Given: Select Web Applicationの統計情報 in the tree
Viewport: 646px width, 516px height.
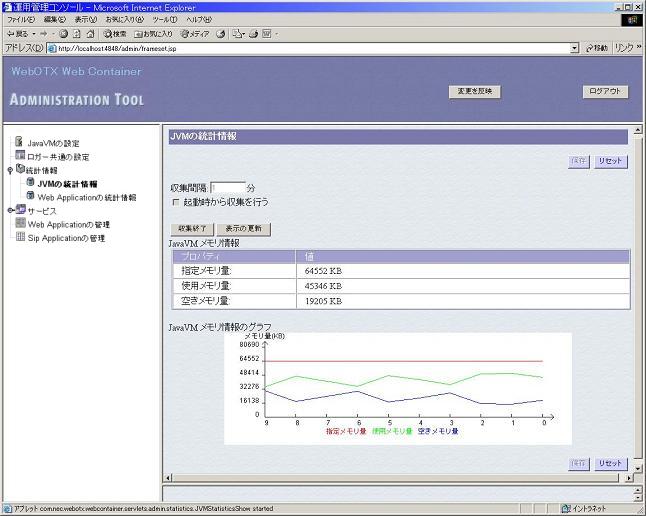Looking at the screenshot, I should pos(86,197).
